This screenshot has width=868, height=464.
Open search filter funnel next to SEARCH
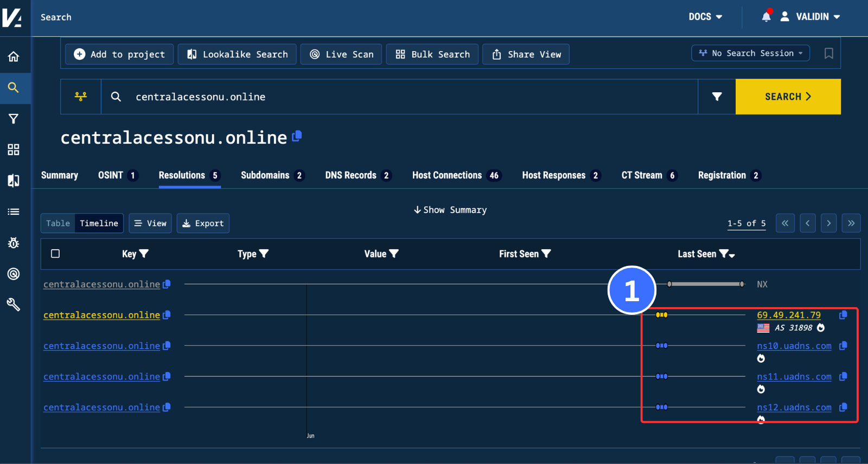pyautogui.click(x=717, y=97)
